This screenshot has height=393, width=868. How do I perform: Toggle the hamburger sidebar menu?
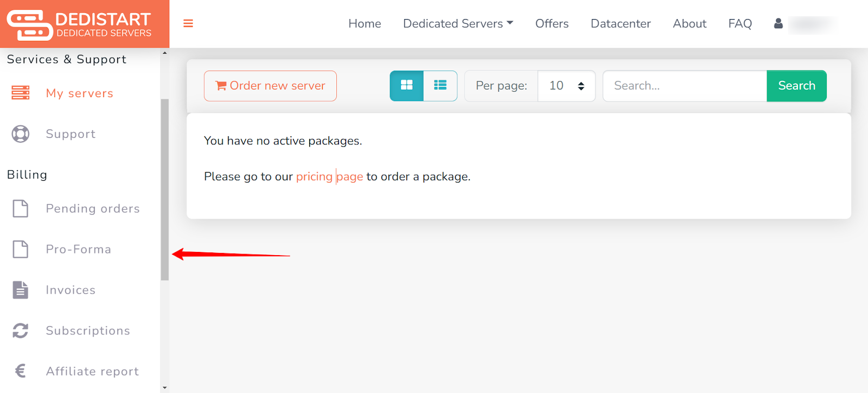click(188, 23)
